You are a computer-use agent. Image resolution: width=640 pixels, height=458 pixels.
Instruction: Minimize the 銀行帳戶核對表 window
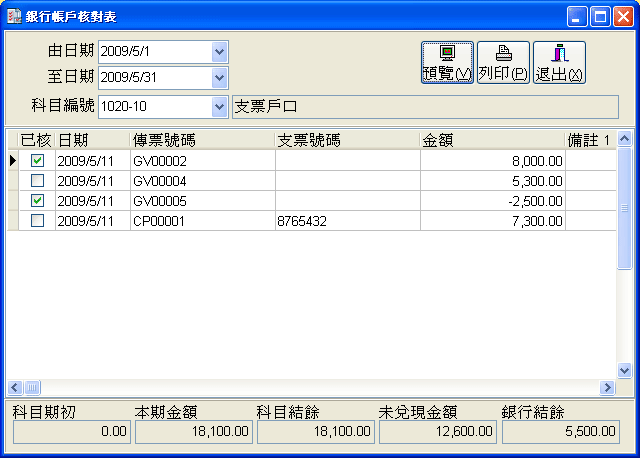pos(577,17)
